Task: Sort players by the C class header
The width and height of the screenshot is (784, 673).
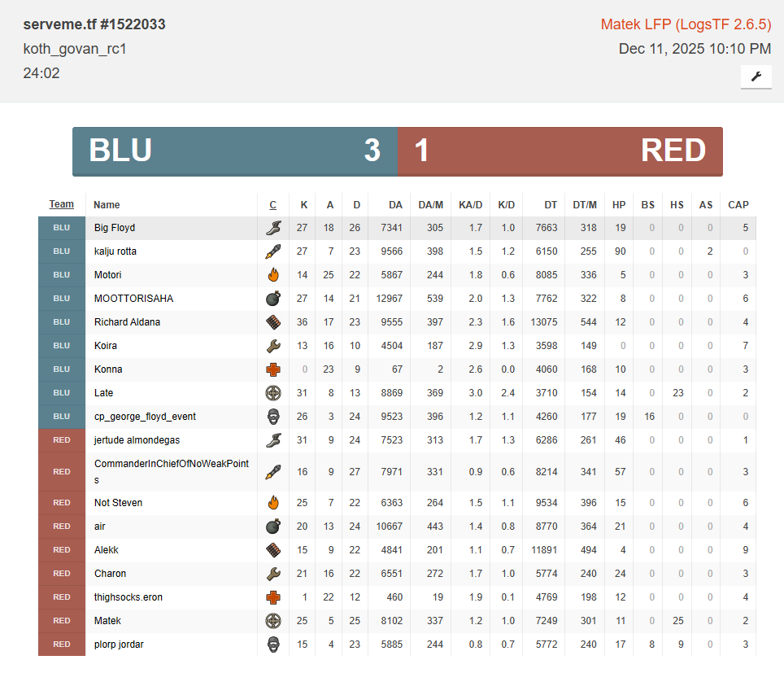Action: pos(273,205)
